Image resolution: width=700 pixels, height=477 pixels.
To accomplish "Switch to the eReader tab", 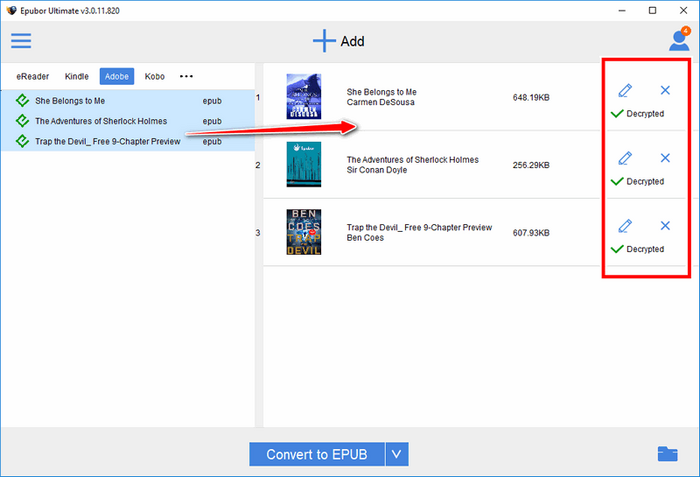I will [33, 76].
